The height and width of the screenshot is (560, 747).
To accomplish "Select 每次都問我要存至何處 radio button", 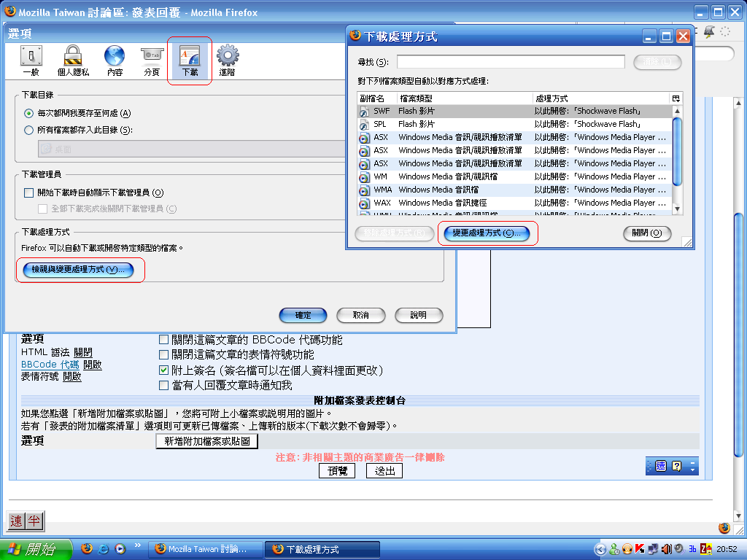I will pyautogui.click(x=28, y=113).
